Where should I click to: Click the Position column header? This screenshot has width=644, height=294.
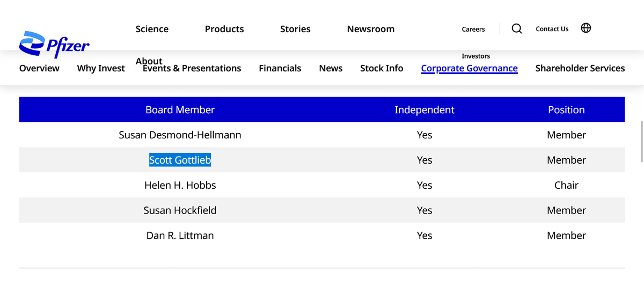tap(566, 109)
